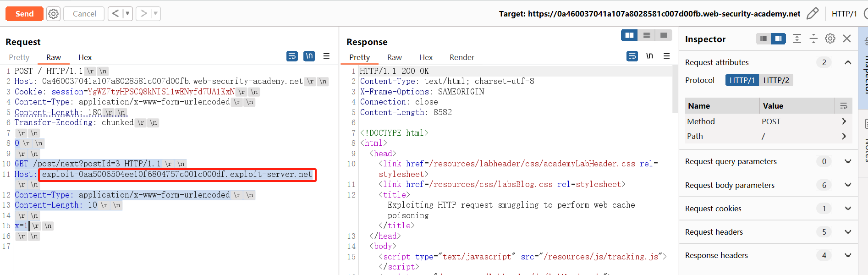Click wrap icon in Name/Value table header
The width and height of the screenshot is (868, 275).
pos(844,106)
